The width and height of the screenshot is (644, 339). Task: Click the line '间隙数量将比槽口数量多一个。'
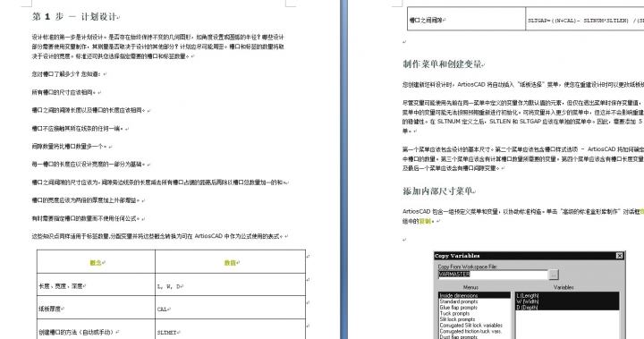click(x=71, y=147)
